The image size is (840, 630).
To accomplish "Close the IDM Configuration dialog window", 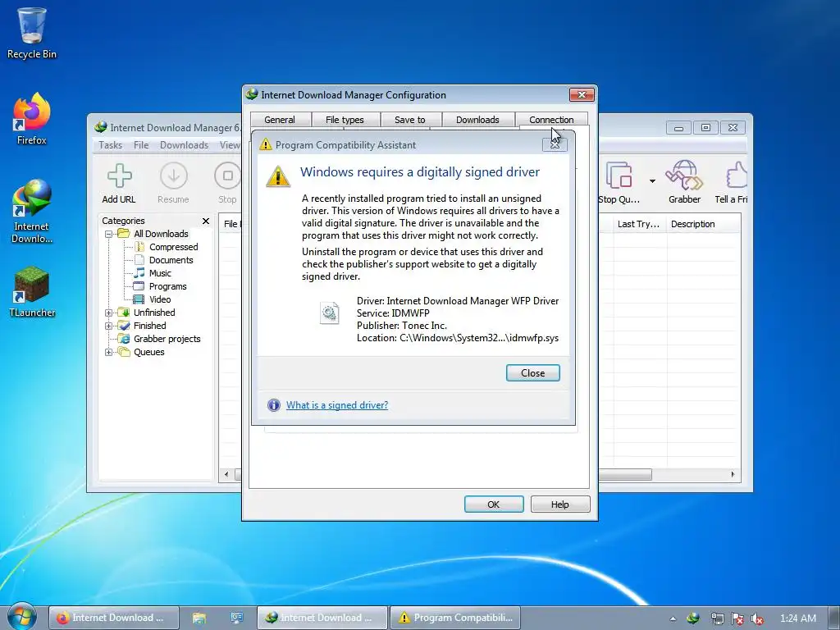I will click(582, 95).
